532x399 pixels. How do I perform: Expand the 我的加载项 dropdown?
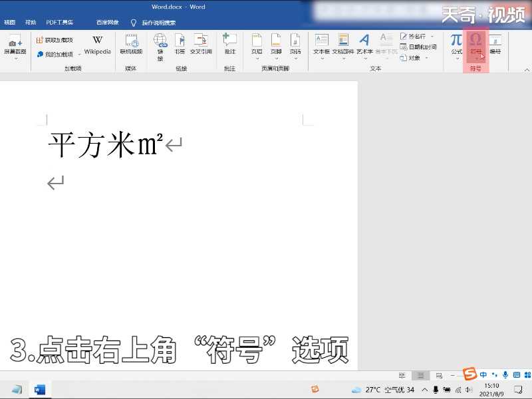coord(78,54)
